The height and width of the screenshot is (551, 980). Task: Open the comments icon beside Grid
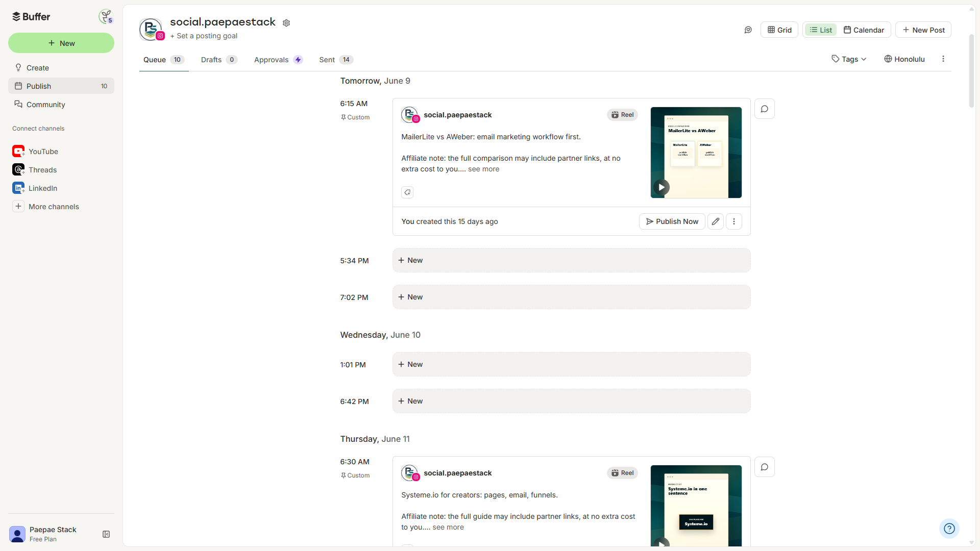(x=748, y=30)
